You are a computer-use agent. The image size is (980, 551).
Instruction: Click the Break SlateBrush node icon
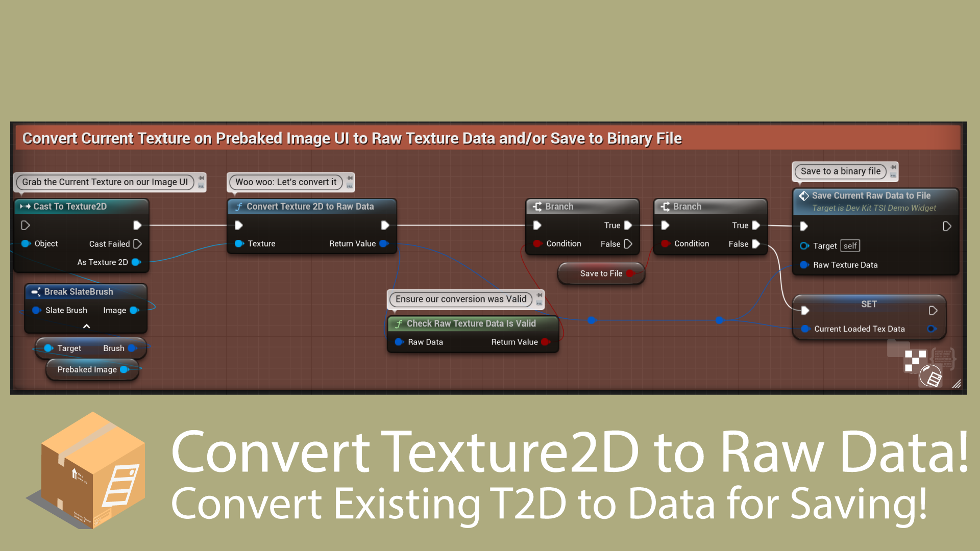coord(36,291)
